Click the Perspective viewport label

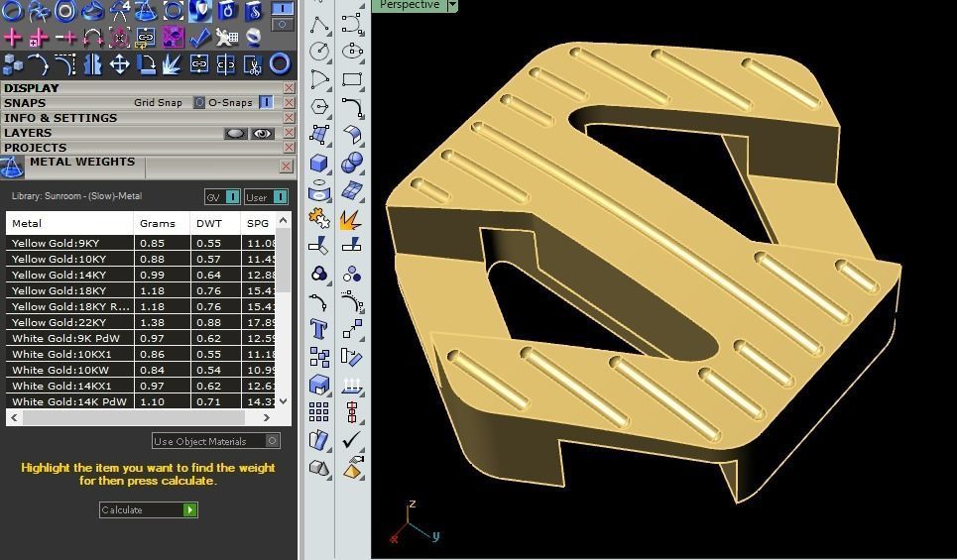pyautogui.click(x=409, y=5)
